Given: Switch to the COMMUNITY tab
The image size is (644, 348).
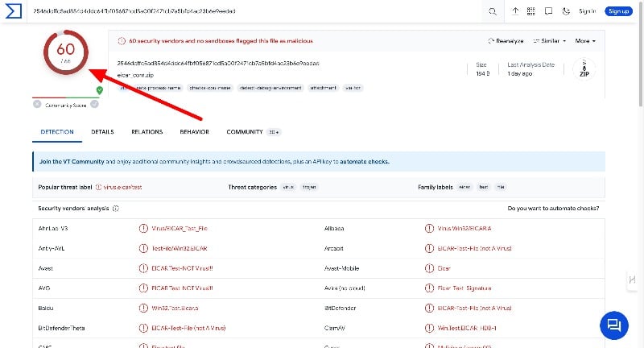Looking at the screenshot, I should [x=253, y=132].
